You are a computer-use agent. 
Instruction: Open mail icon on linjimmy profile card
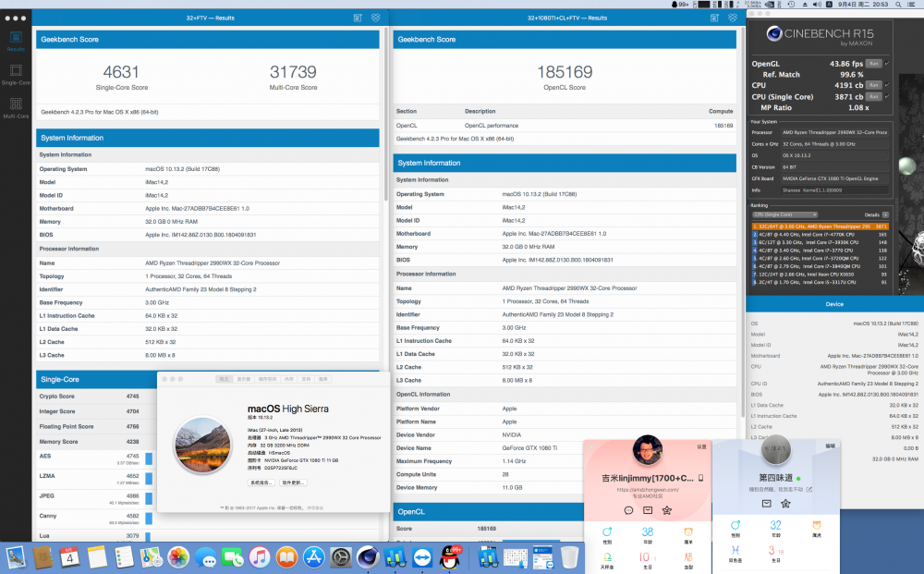[x=648, y=510]
